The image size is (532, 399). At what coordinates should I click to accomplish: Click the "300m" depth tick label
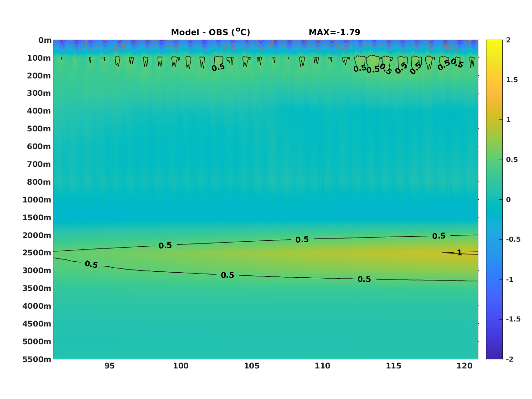[x=39, y=93]
